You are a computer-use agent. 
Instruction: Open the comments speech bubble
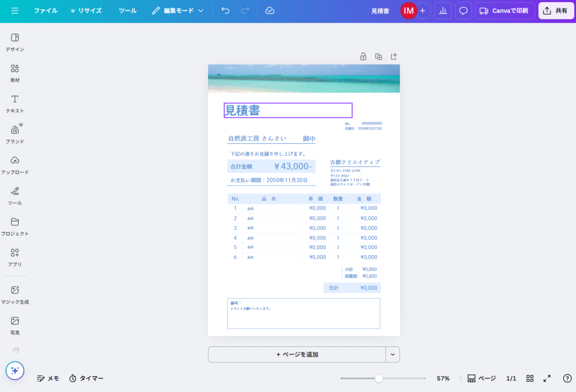(463, 11)
